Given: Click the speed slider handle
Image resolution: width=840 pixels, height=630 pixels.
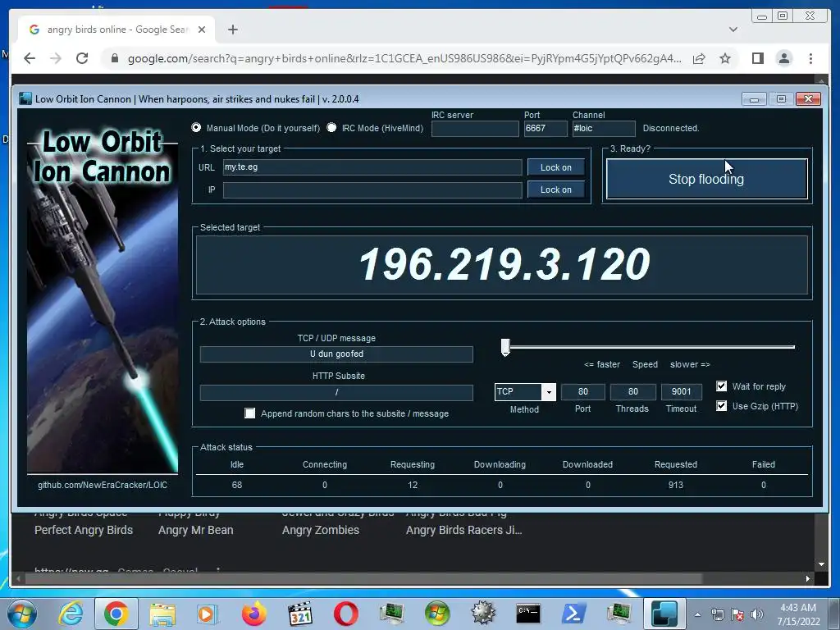Looking at the screenshot, I should click(505, 347).
